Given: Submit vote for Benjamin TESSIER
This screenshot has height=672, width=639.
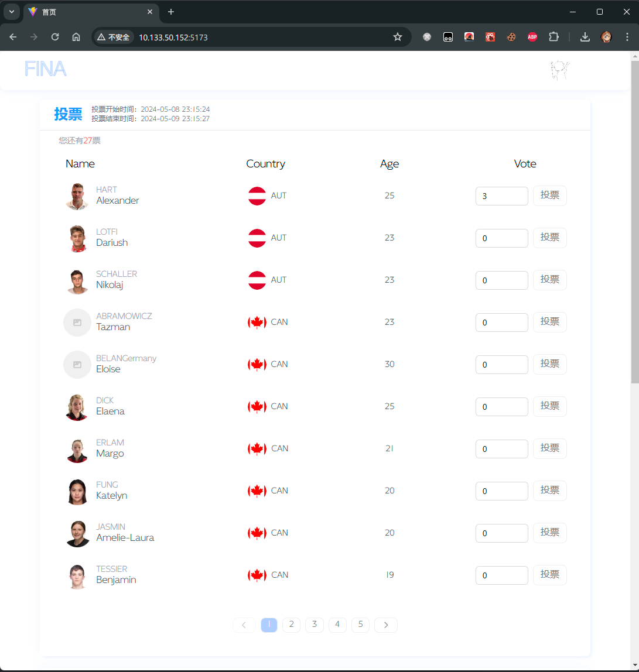Looking at the screenshot, I should click(x=549, y=575).
